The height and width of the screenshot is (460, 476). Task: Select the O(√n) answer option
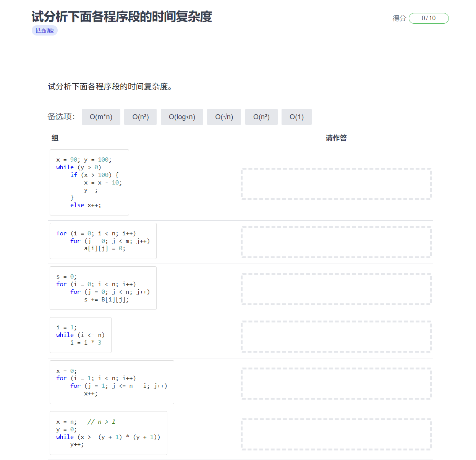pos(224,117)
